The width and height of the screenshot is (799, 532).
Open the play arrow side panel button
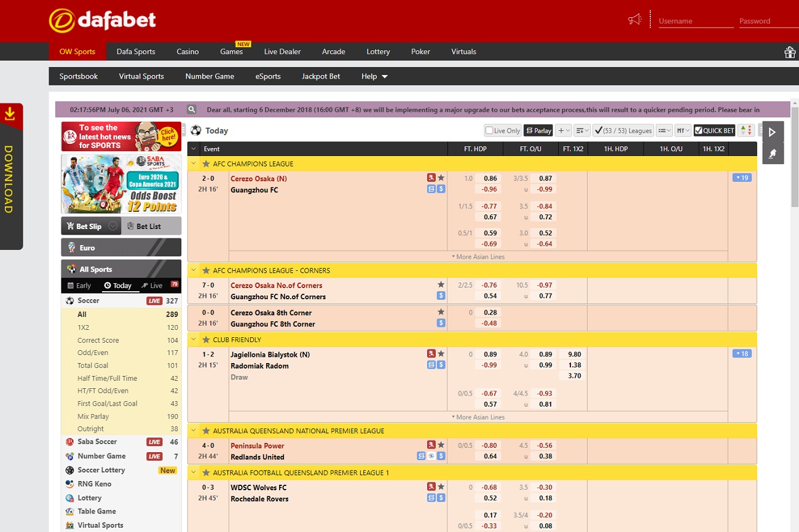pyautogui.click(x=773, y=131)
